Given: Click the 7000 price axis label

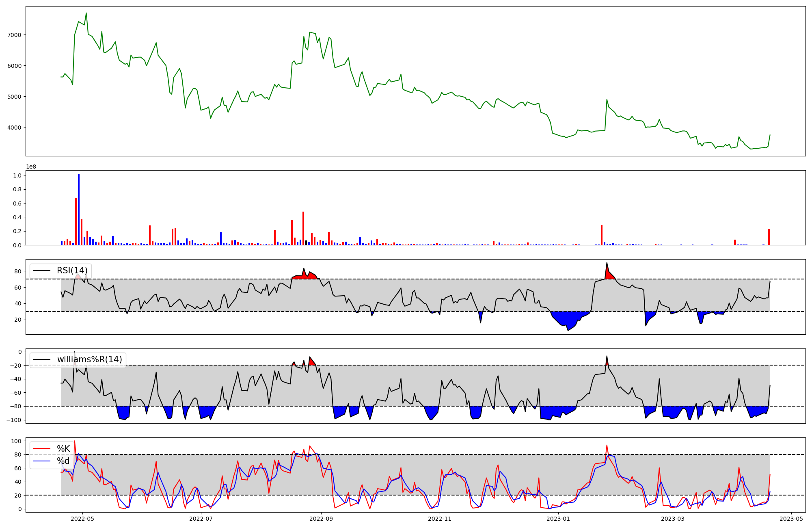Looking at the screenshot, I should point(14,35).
